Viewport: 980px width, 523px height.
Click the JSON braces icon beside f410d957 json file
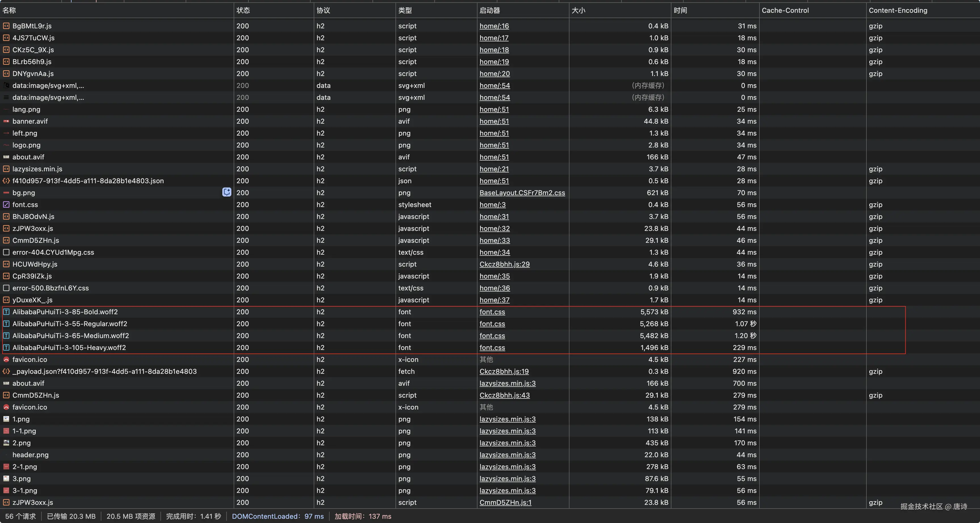(6, 181)
